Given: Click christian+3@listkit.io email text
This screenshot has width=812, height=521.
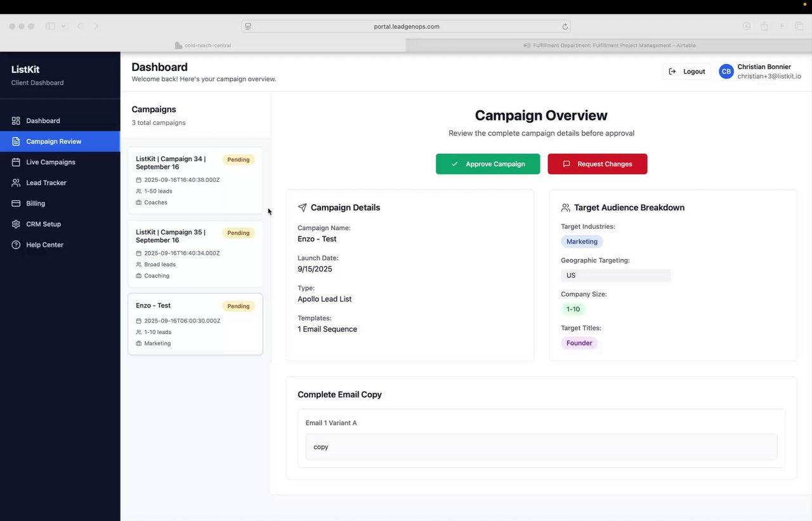Looking at the screenshot, I should pos(769,76).
